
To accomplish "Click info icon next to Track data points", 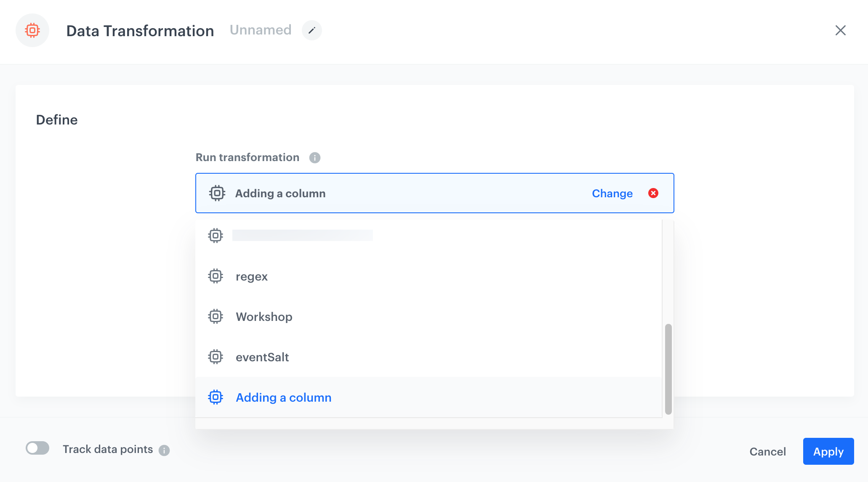I will pos(164,450).
